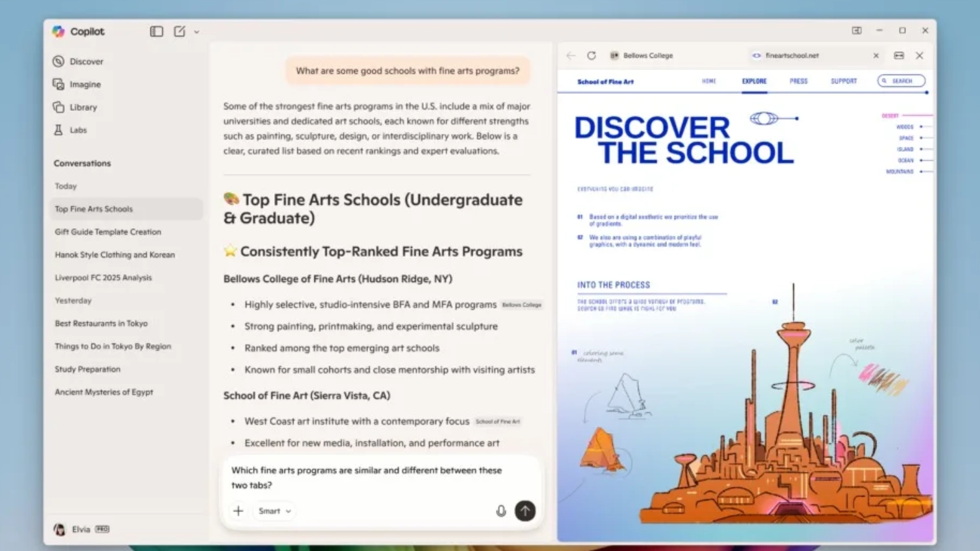Click the split-view icon in the title bar
The image size is (980, 551).
pos(856,30)
